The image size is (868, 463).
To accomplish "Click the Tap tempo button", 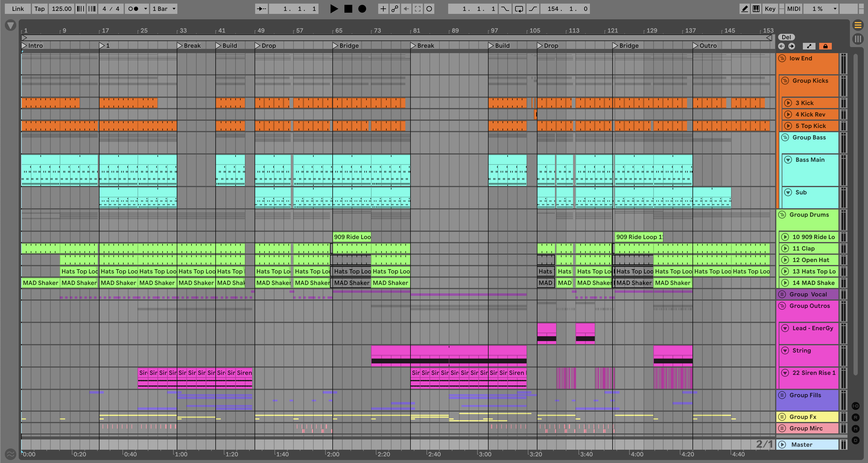I will (x=40, y=9).
